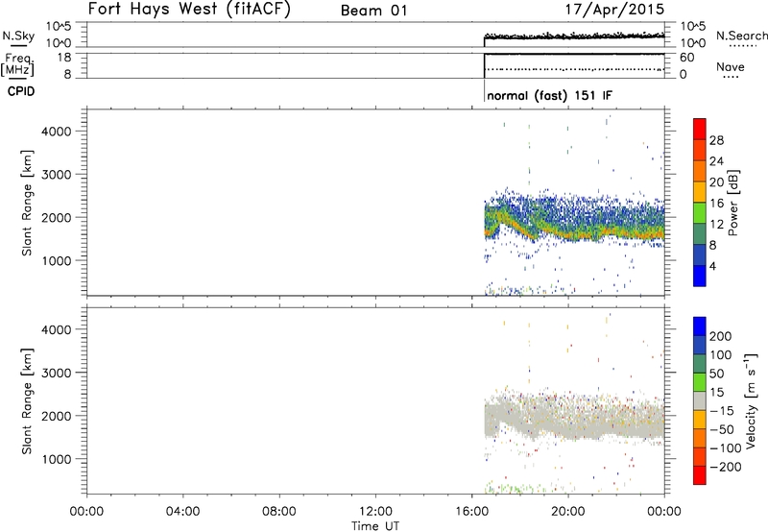The image size is (768, 532).
Task: Select the date '17/Apr/2015'
Action: (615, 10)
